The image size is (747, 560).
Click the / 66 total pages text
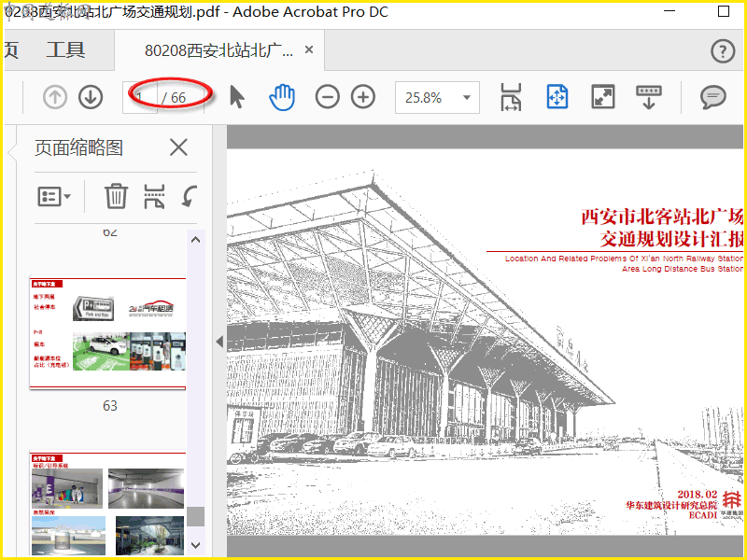174,98
